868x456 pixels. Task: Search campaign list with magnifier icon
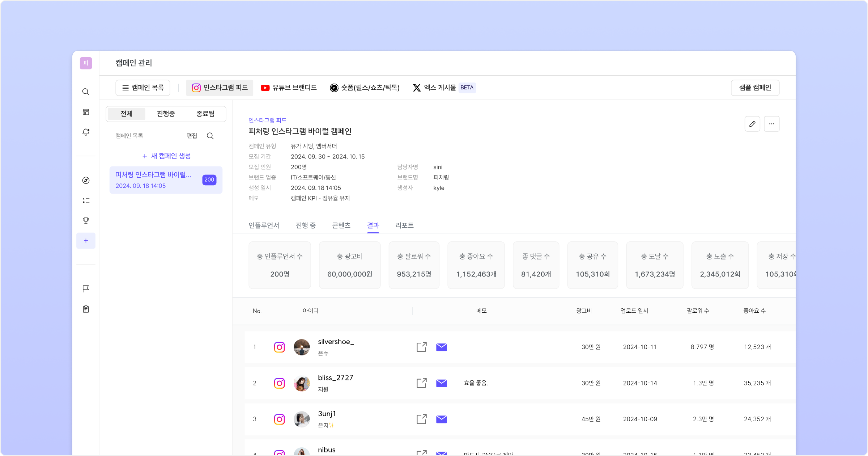click(210, 136)
